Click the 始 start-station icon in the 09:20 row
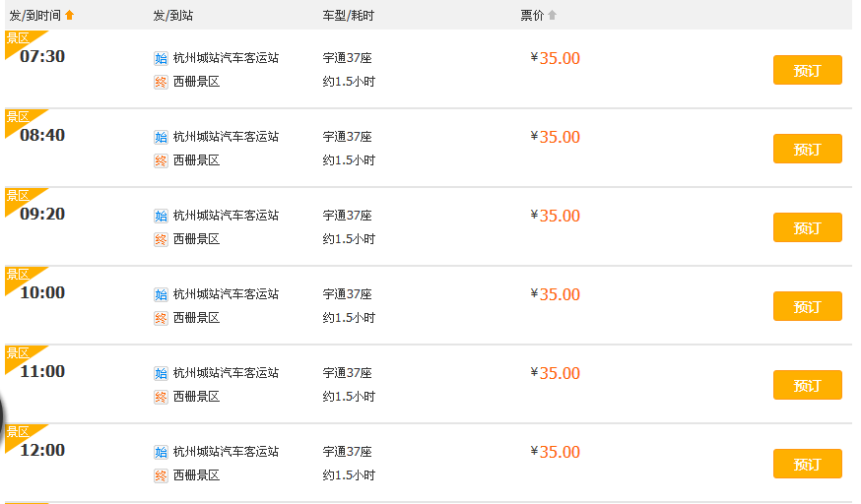 click(x=161, y=216)
